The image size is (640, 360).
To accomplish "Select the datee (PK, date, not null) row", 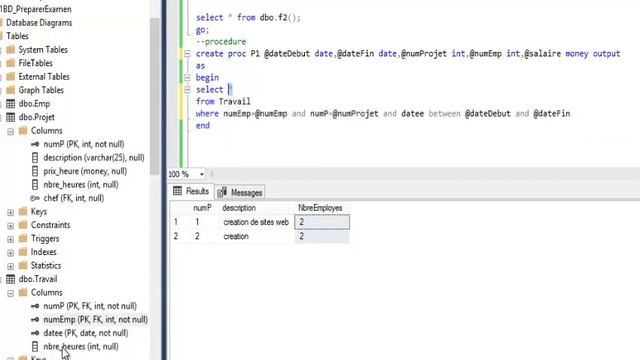I will (86, 333).
